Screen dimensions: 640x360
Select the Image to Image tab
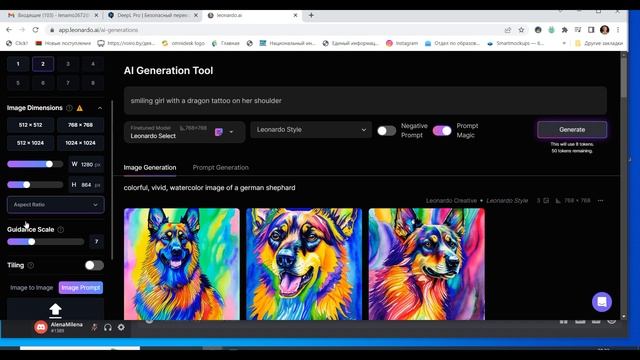tap(31, 287)
